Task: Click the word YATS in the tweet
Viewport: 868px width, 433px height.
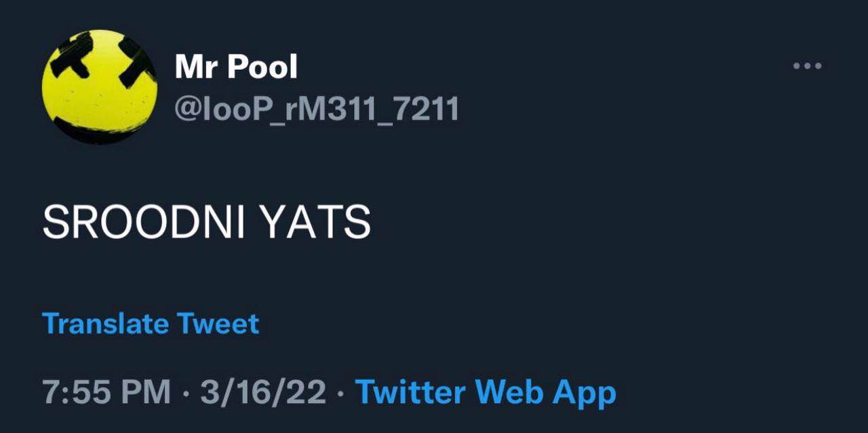Action: [315, 221]
